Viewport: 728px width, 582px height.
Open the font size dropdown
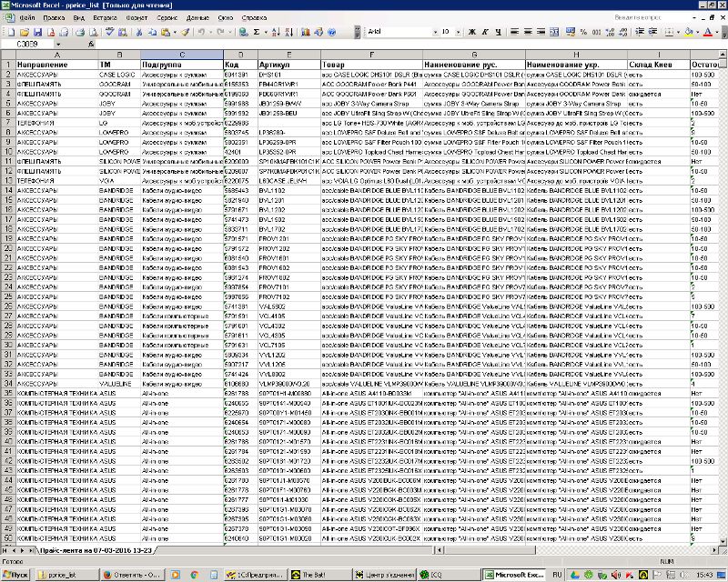point(459,32)
